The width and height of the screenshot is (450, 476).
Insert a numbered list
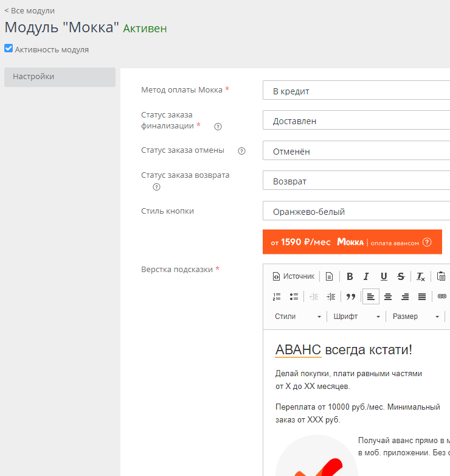click(277, 296)
